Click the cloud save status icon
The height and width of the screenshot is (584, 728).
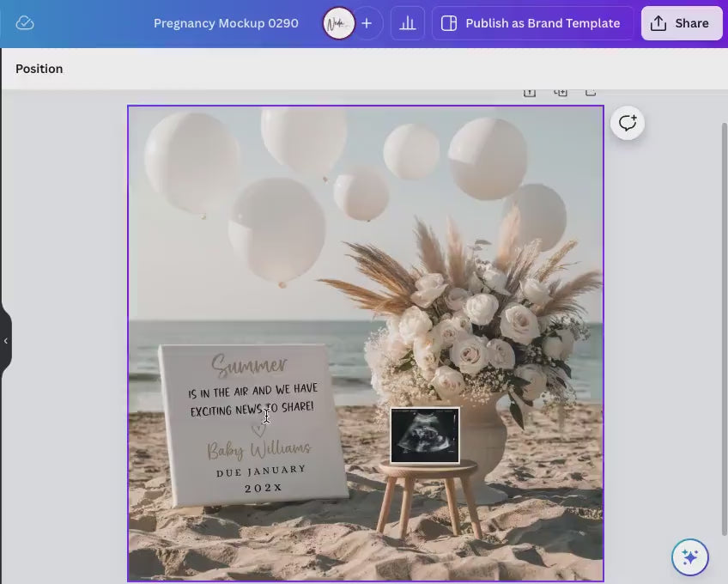pos(25,23)
